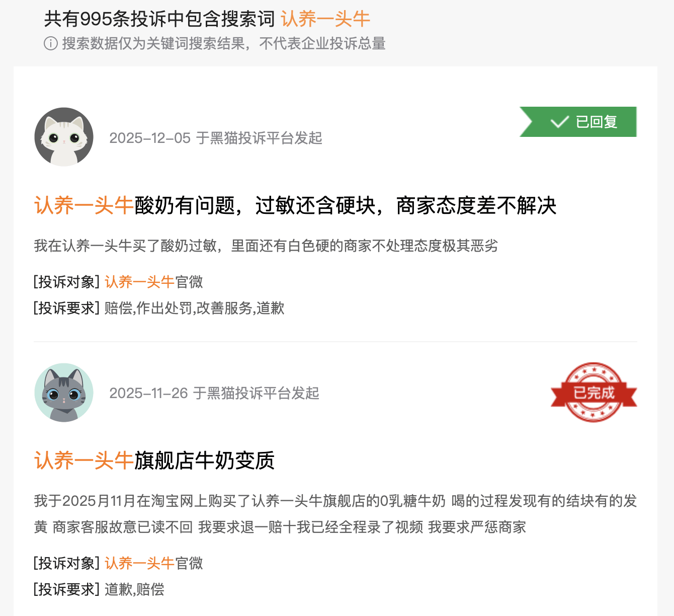Open complaint titled 酸奶有问题，过敏还含硬块
This screenshot has width=674, height=616.
pos(295,205)
